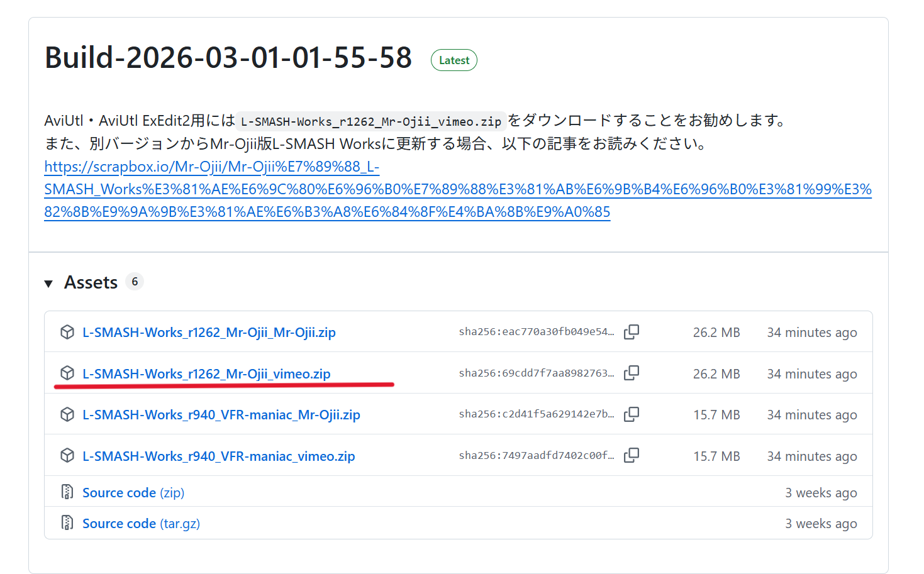Copy SHA256 hash for L-SMASH-Works_r1262_Mr-Ojii_vimeo.zip
924x574 pixels.
point(631,373)
